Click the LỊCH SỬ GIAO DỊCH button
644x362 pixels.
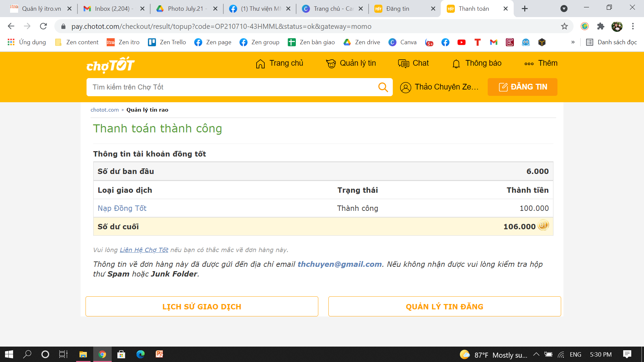[202, 306]
